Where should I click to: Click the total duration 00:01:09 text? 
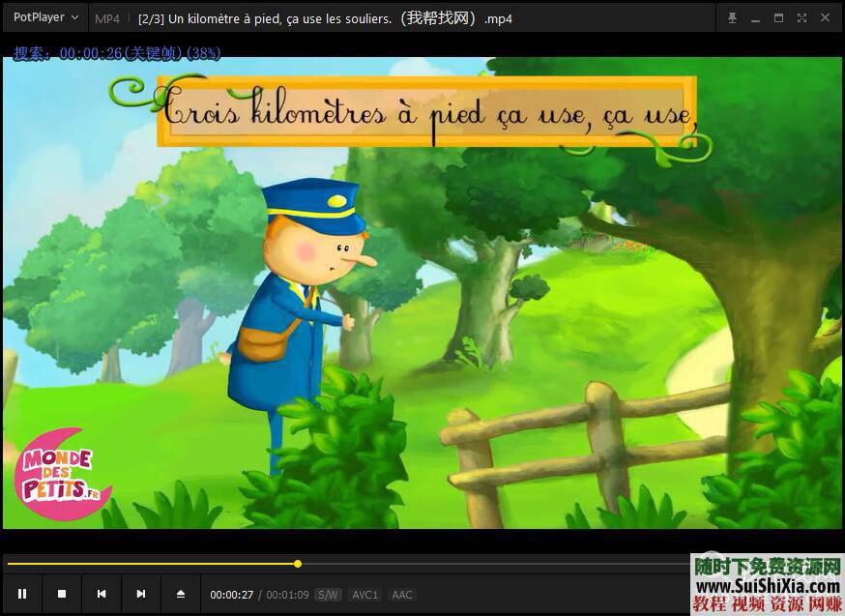(287, 595)
